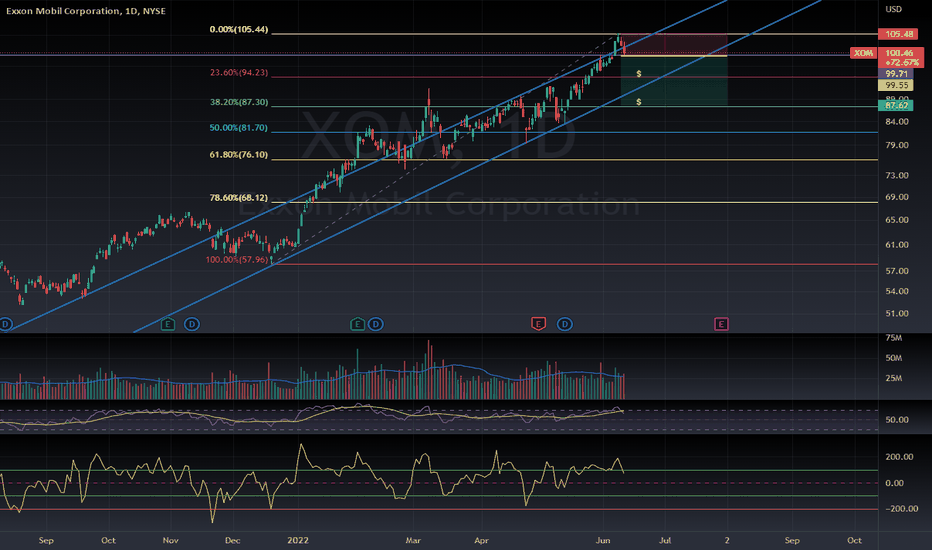932x550 pixels.
Task: Click the 87.62 green price label
Action: (896, 105)
